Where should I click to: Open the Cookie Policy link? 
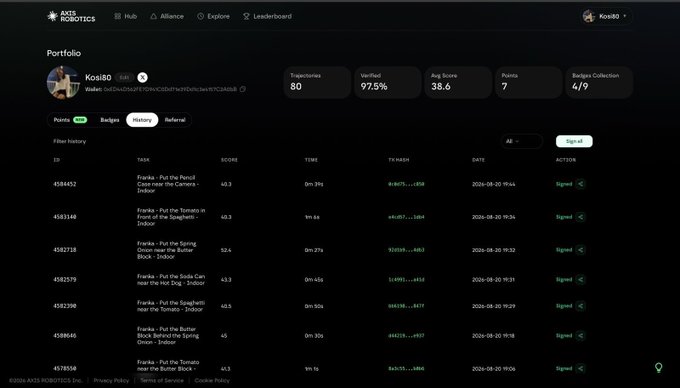tap(212, 381)
